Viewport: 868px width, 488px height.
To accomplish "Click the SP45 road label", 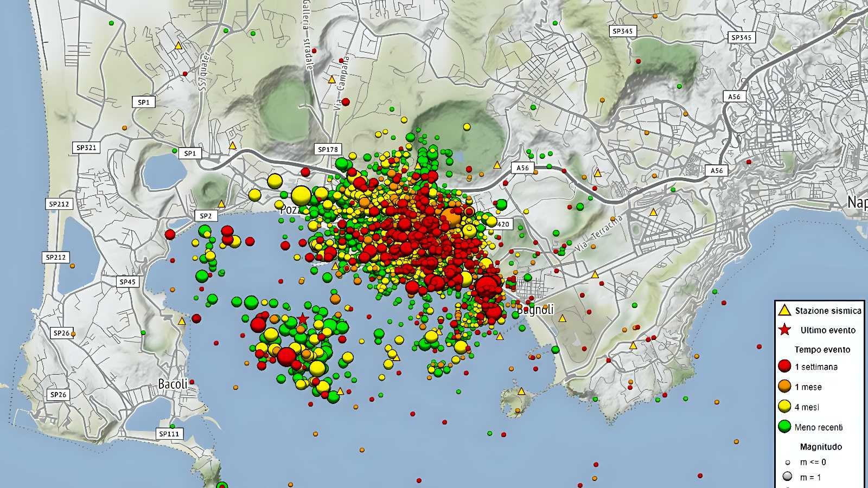I will click(127, 282).
